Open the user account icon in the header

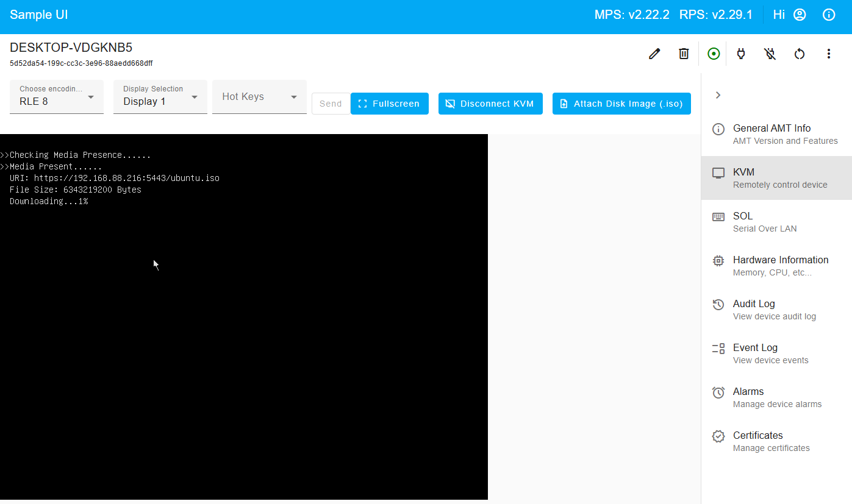point(800,14)
